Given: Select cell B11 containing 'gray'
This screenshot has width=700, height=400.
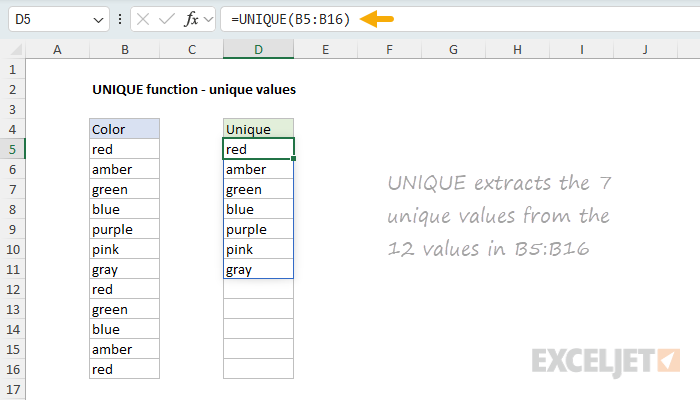Looking at the screenshot, I should click(x=125, y=269).
